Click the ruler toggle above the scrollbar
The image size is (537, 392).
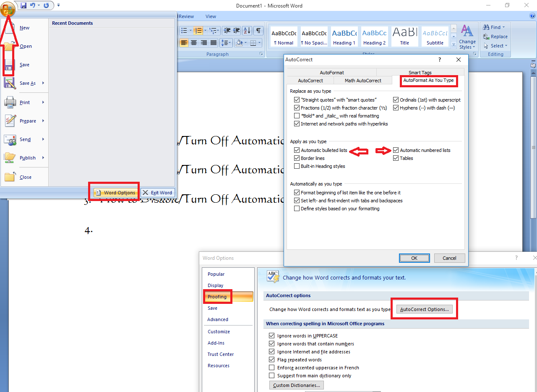[x=533, y=66]
